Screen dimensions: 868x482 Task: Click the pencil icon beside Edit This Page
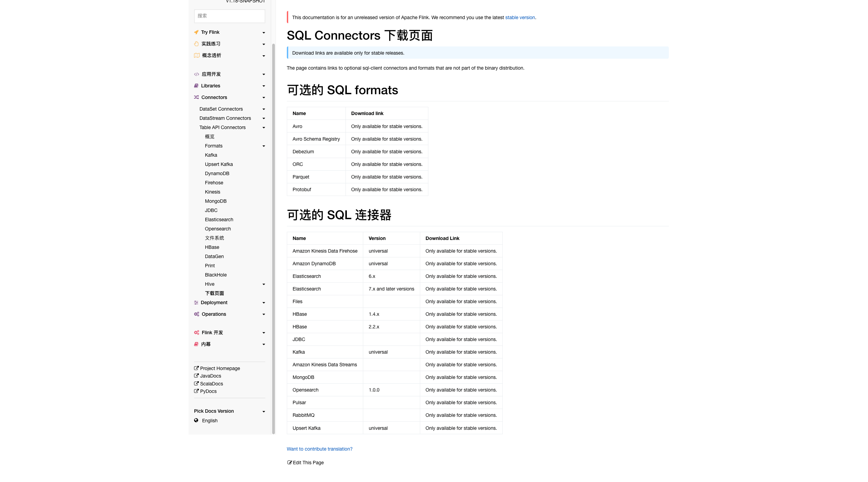290,462
